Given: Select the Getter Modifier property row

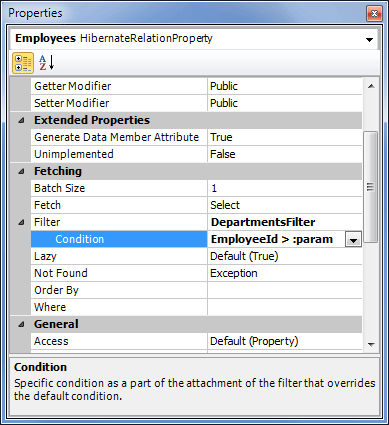Looking at the screenshot, I should 196,86.
